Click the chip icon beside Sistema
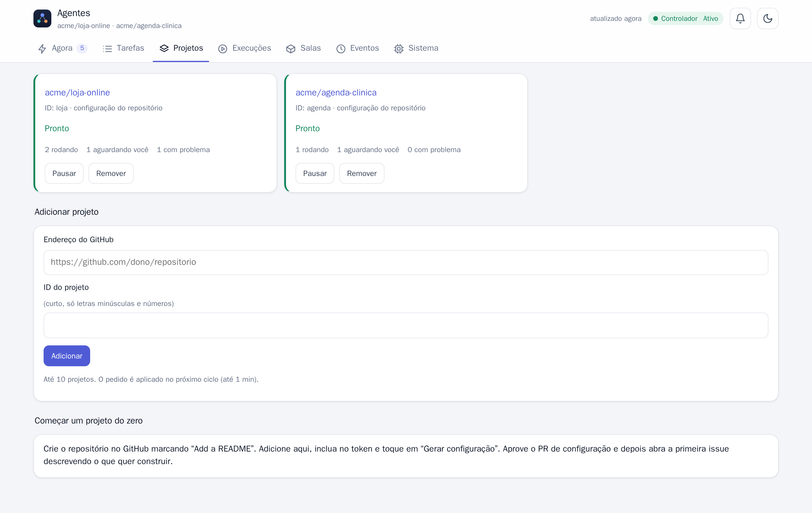 [399, 49]
